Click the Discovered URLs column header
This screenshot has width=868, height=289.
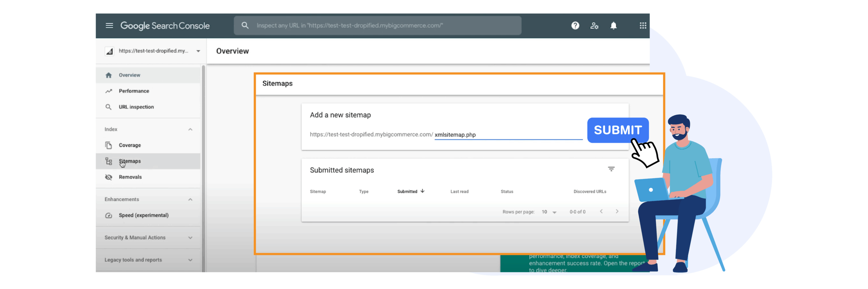coord(590,192)
